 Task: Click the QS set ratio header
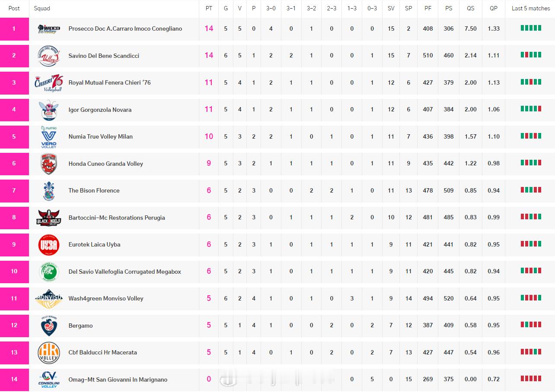470,8
